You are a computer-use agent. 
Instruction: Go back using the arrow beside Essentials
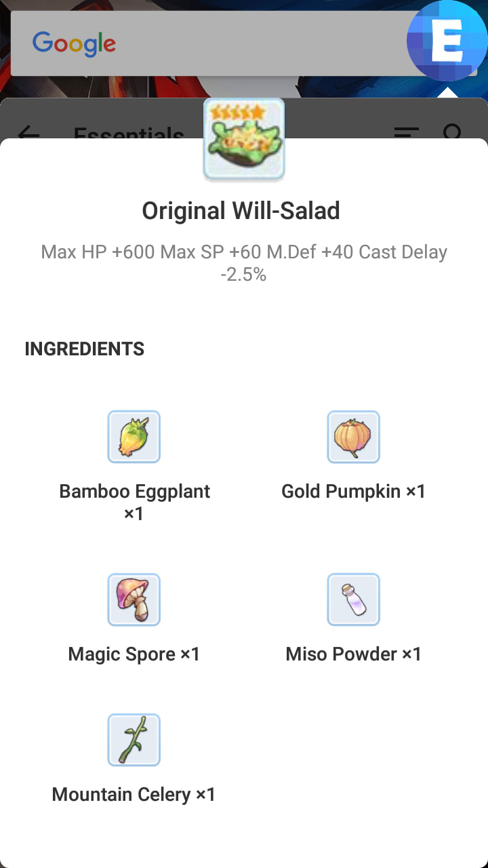[28, 133]
